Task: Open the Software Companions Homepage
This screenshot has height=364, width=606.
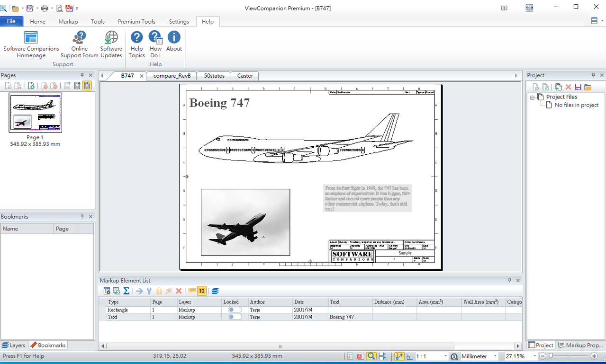Action: click(31, 45)
